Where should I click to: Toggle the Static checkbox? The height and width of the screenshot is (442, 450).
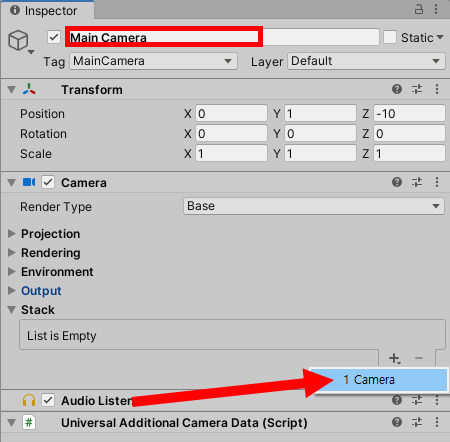coord(390,37)
